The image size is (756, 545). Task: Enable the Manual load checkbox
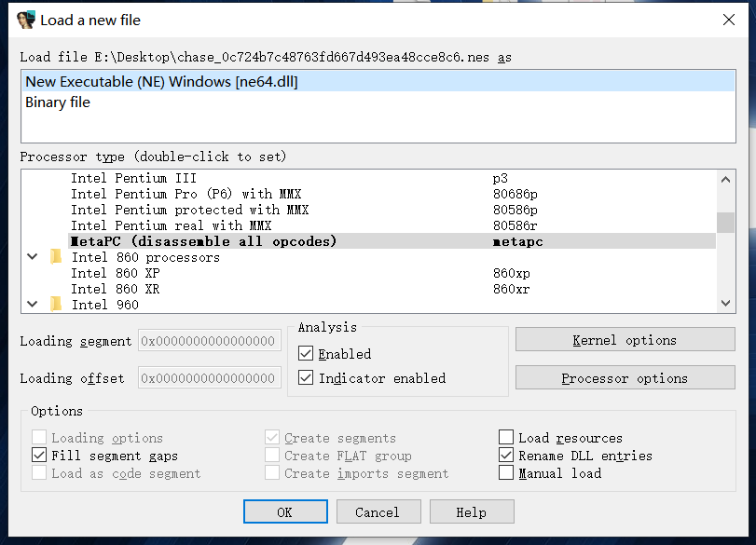click(506, 473)
